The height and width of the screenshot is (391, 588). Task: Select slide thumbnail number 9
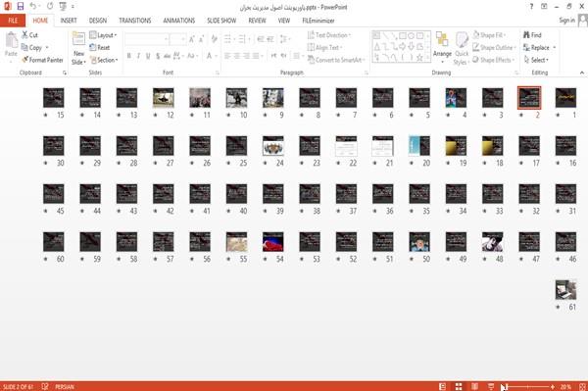273,97
